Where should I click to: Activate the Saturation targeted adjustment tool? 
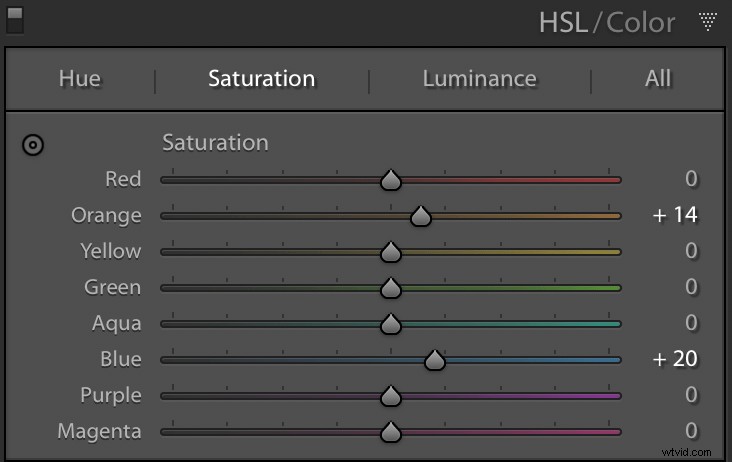click(x=33, y=145)
